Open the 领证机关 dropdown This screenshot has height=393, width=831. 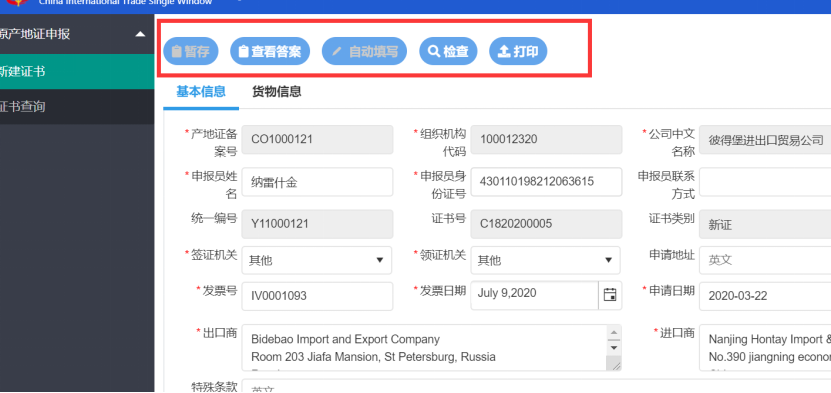click(x=545, y=260)
